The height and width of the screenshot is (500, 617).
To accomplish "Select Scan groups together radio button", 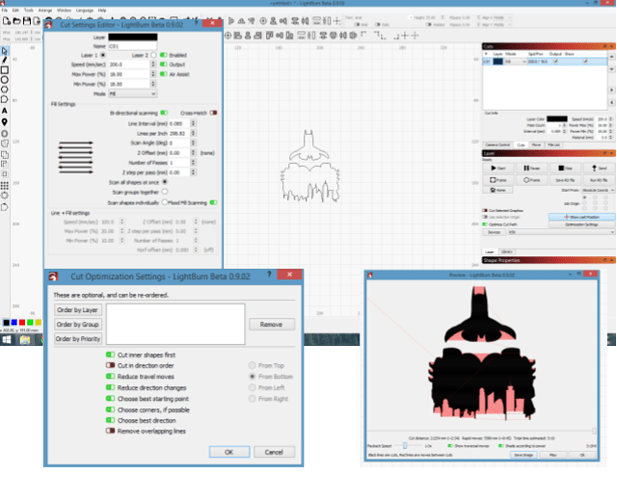I will tap(165, 192).
